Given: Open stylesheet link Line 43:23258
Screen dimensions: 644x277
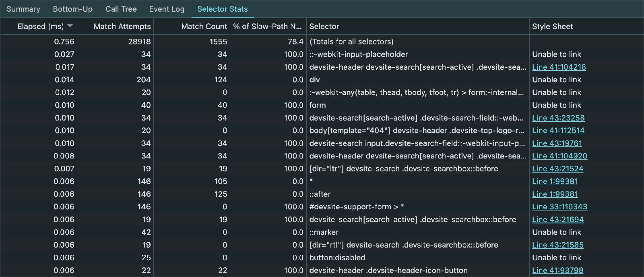Looking at the screenshot, I should pos(558,118).
